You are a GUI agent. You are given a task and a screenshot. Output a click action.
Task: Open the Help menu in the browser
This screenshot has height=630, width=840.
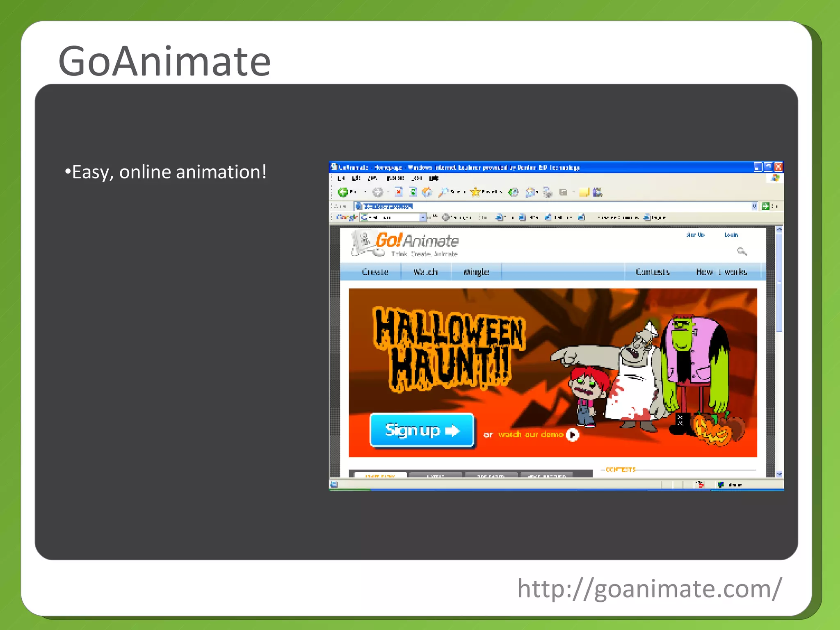[434, 178]
